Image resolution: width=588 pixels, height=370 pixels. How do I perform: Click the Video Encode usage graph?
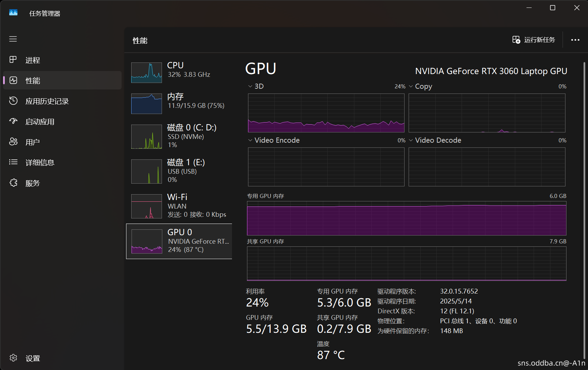point(326,167)
